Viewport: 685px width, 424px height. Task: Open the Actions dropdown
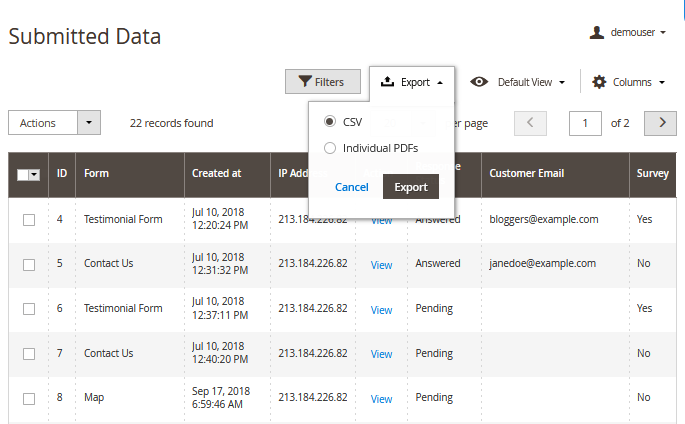pos(55,123)
